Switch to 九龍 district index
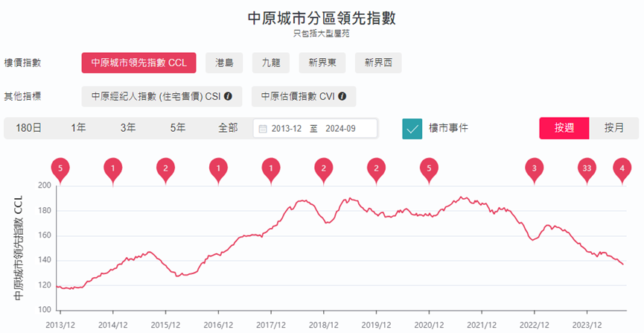Image resolution: width=644 pixels, height=333 pixels. coord(271,63)
